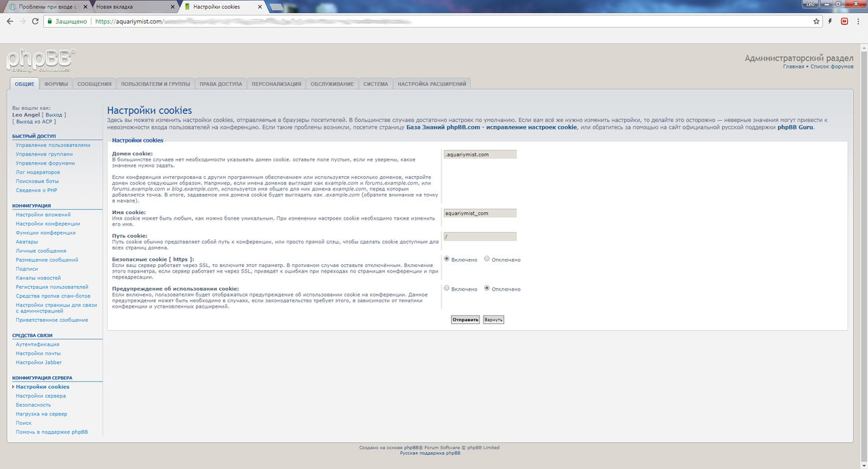Click the browser forward arrow
The image size is (868, 469).
point(22,21)
